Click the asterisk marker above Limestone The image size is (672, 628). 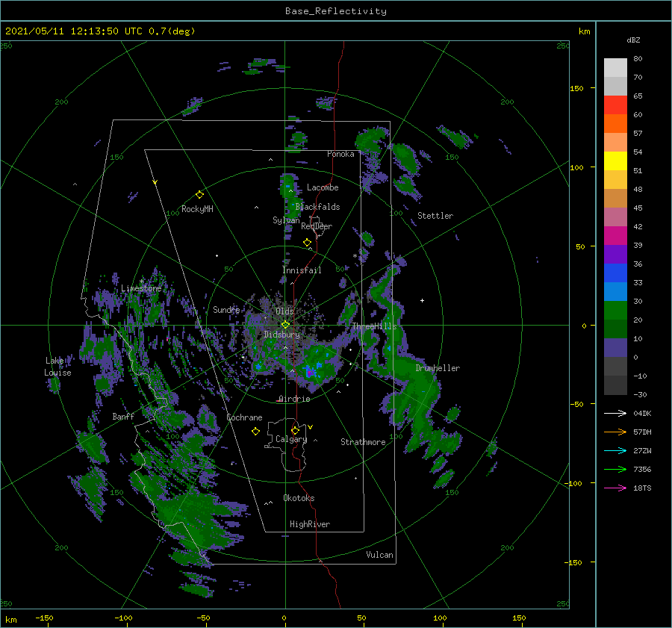pos(141,282)
